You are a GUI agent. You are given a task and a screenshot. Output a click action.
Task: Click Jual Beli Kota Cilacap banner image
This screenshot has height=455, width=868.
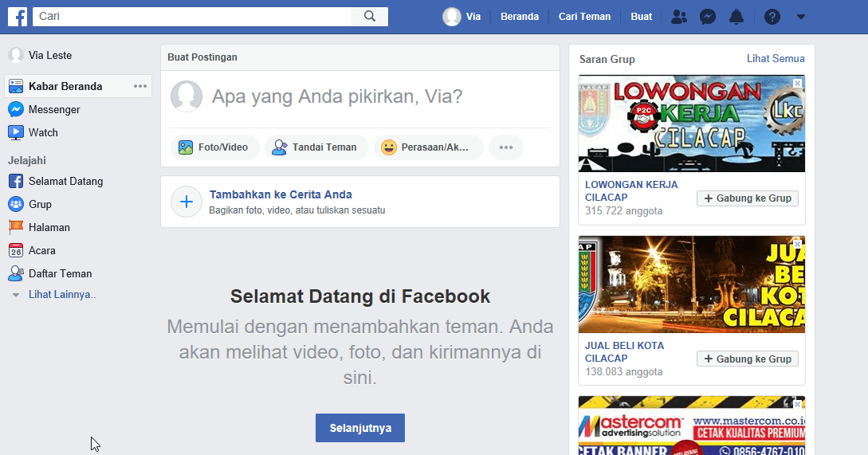point(691,284)
